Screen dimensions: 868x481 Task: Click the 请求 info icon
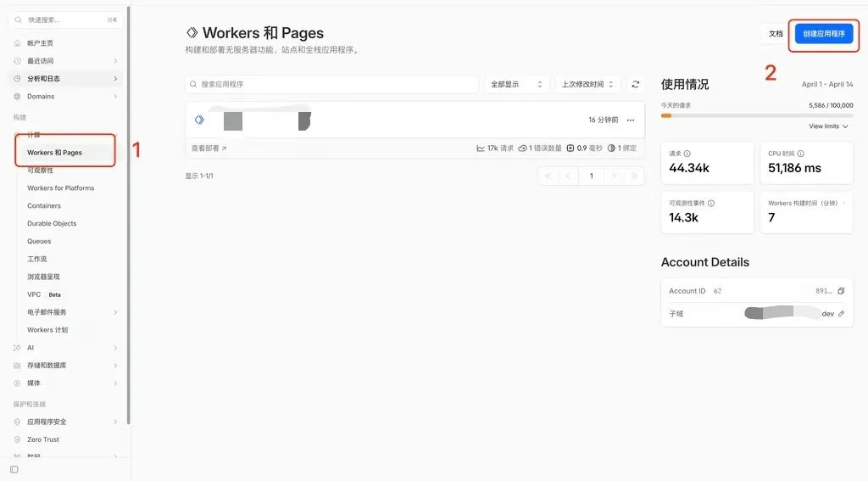[x=687, y=154]
